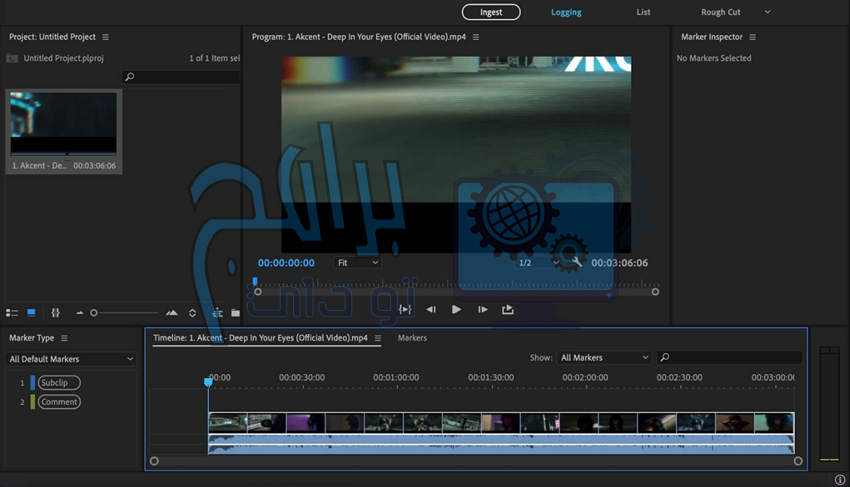Image resolution: width=850 pixels, height=487 pixels.
Task: Switch Project panel to thumbnail view
Action: click(31, 313)
